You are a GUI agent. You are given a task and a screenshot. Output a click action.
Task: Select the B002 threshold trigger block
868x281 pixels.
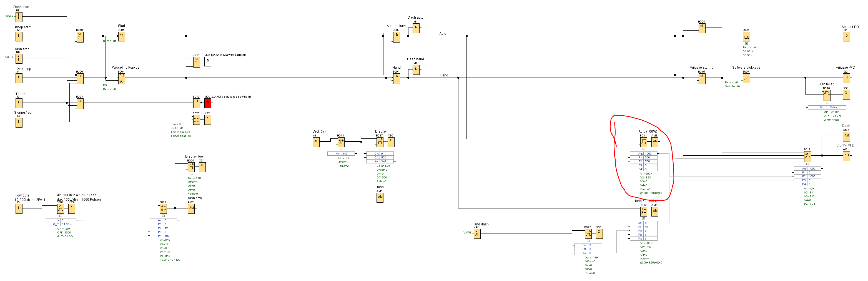coord(61,208)
